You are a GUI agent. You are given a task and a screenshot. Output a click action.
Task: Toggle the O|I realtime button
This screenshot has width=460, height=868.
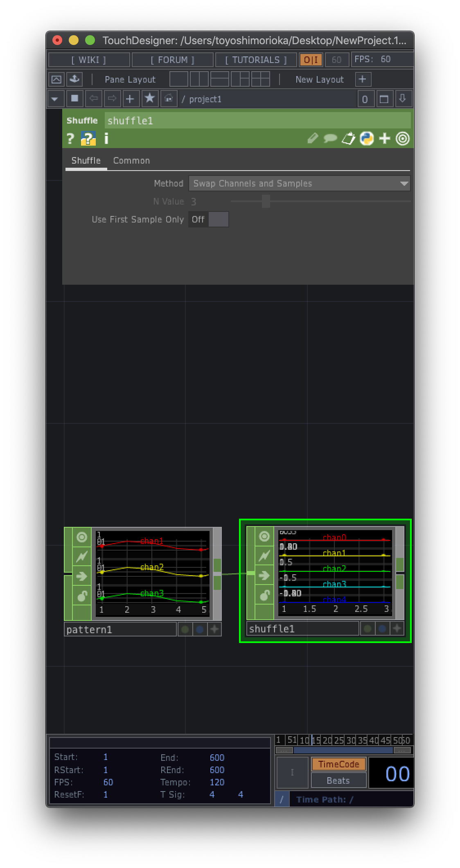[x=311, y=60]
